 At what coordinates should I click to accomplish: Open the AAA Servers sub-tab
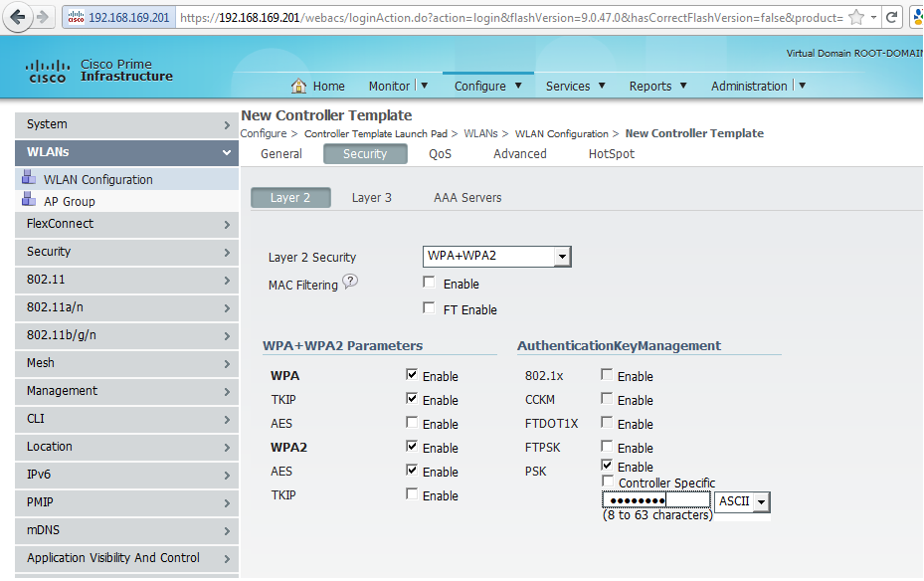click(467, 197)
